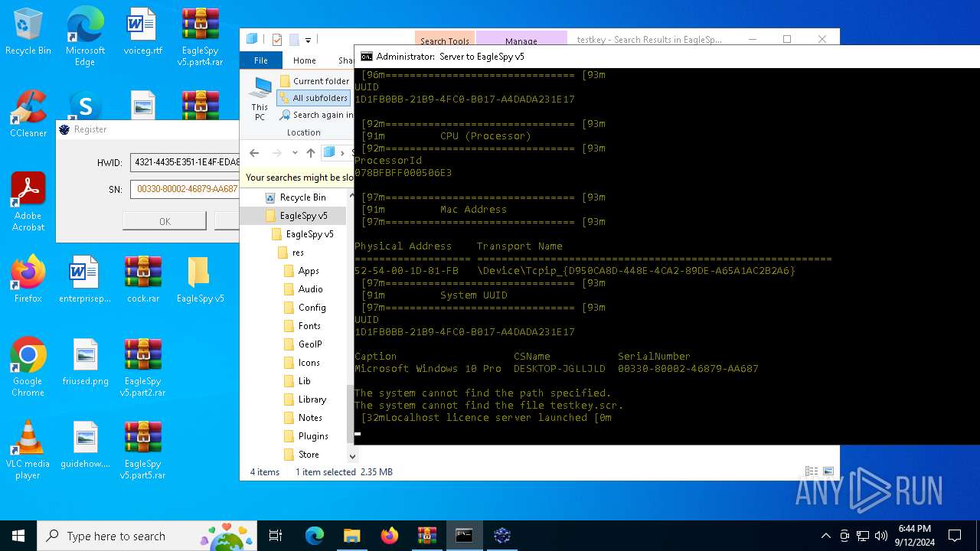Open the Recycle Bin desktop icon
Screen dimensions: 980x551
(28, 32)
